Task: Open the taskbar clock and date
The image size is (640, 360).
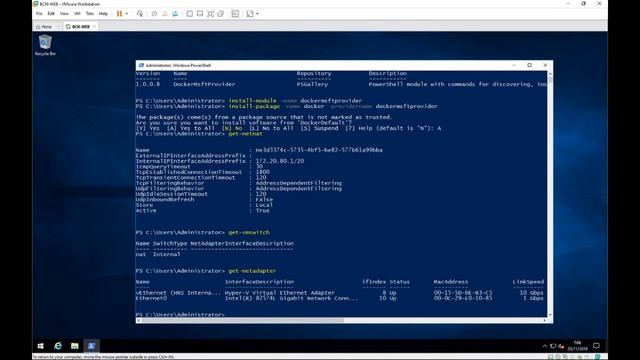Action: coord(578,346)
